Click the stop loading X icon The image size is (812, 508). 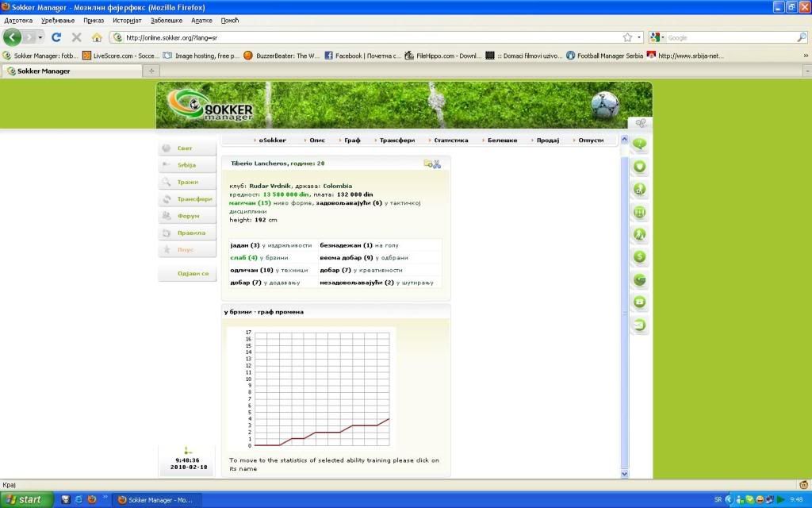click(77, 37)
